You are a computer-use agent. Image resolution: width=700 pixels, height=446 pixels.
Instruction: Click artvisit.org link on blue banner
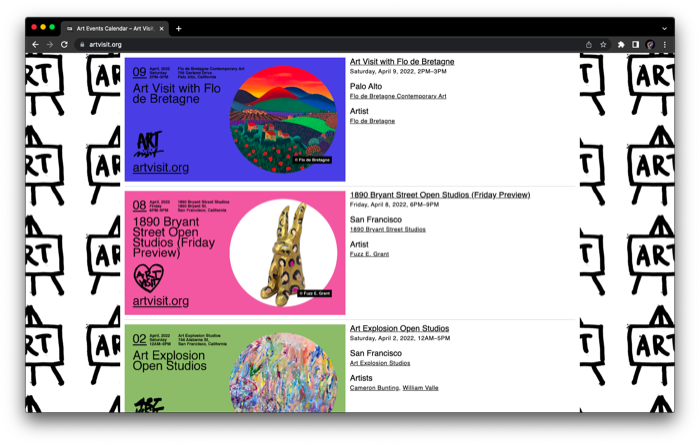coord(161,167)
